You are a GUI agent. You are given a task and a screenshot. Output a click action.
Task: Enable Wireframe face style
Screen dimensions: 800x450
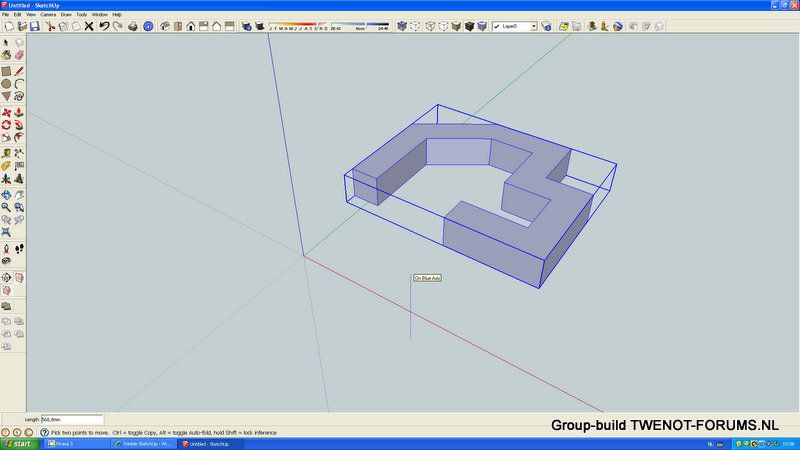pyautogui.click(x=430, y=26)
